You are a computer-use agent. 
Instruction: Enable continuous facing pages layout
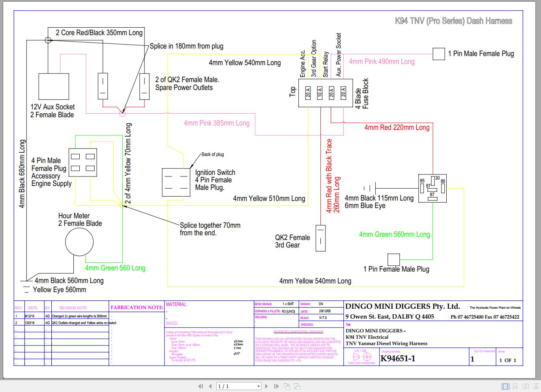click(535, 386)
